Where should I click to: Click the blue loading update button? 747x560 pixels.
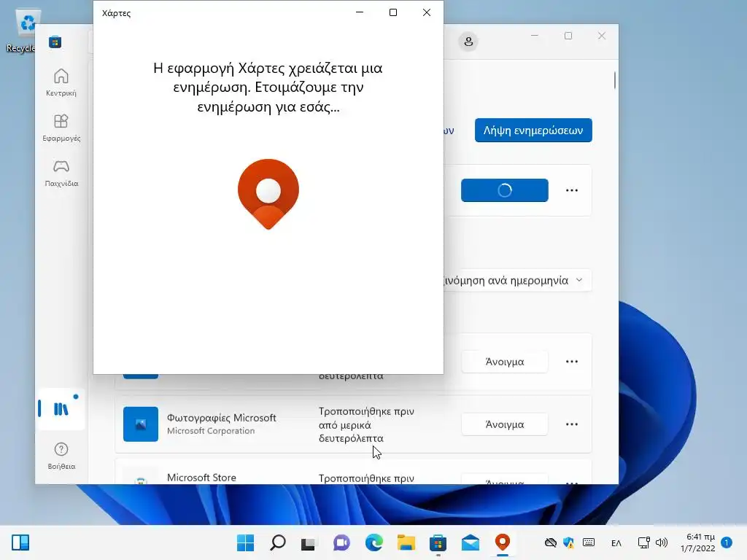505,190
